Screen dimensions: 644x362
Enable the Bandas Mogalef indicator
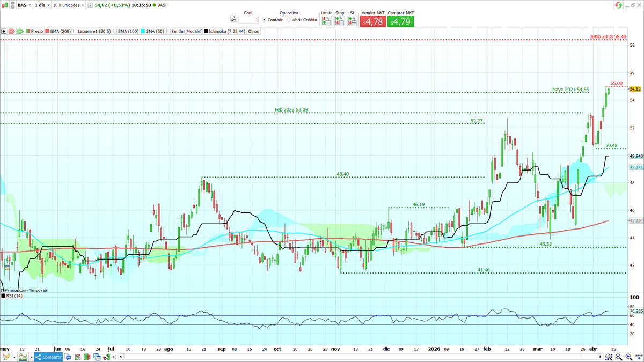[x=184, y=31]
